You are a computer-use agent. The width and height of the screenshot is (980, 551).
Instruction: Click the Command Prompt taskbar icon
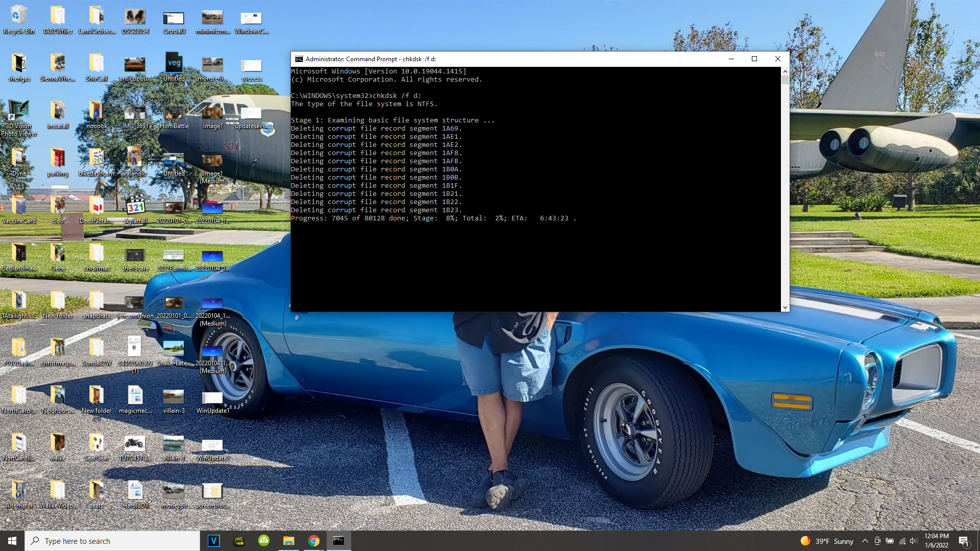coord(338,541)
